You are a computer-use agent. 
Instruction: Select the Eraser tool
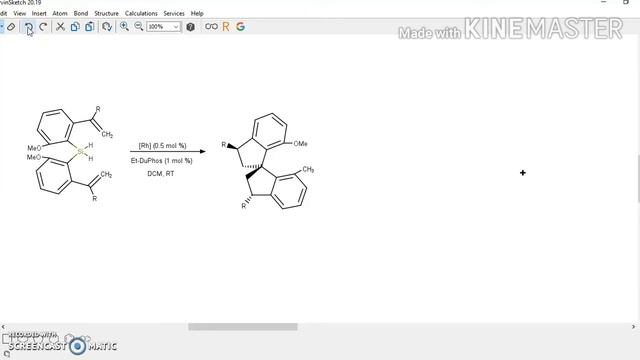tap(11, 27)
